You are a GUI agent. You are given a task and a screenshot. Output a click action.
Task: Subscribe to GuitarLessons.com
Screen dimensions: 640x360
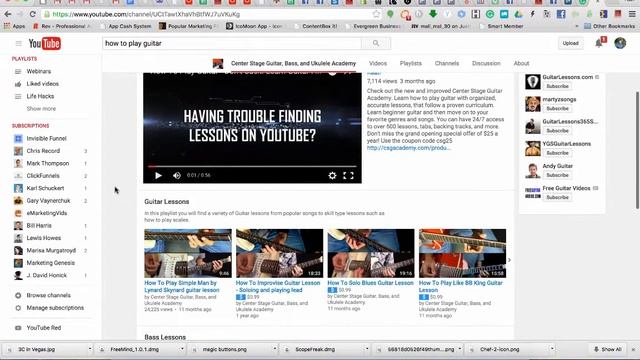pos(557,86)
